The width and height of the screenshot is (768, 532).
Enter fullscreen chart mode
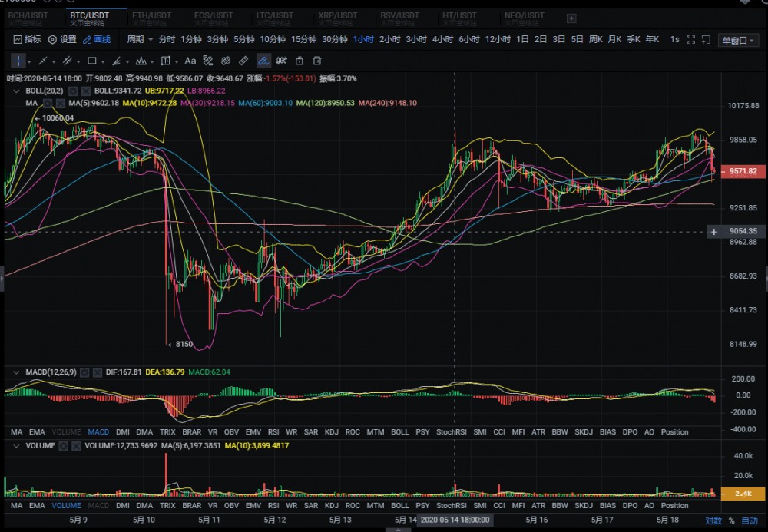point(691,39)
